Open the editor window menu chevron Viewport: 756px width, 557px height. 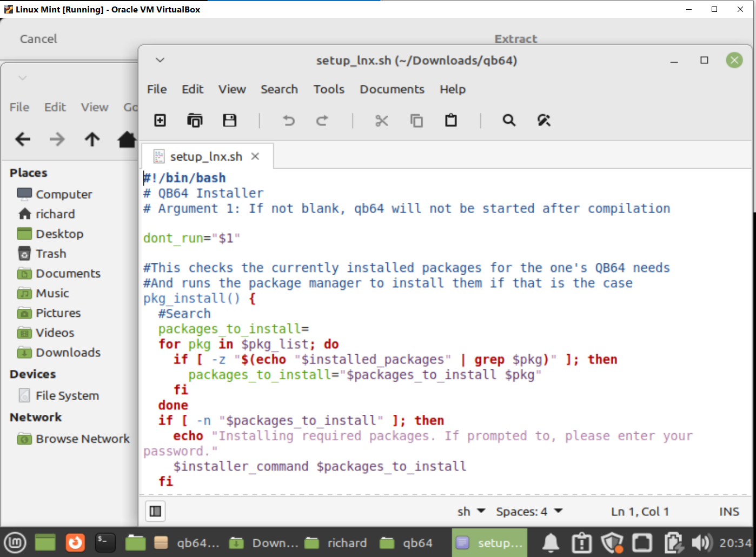coord(160,60)
